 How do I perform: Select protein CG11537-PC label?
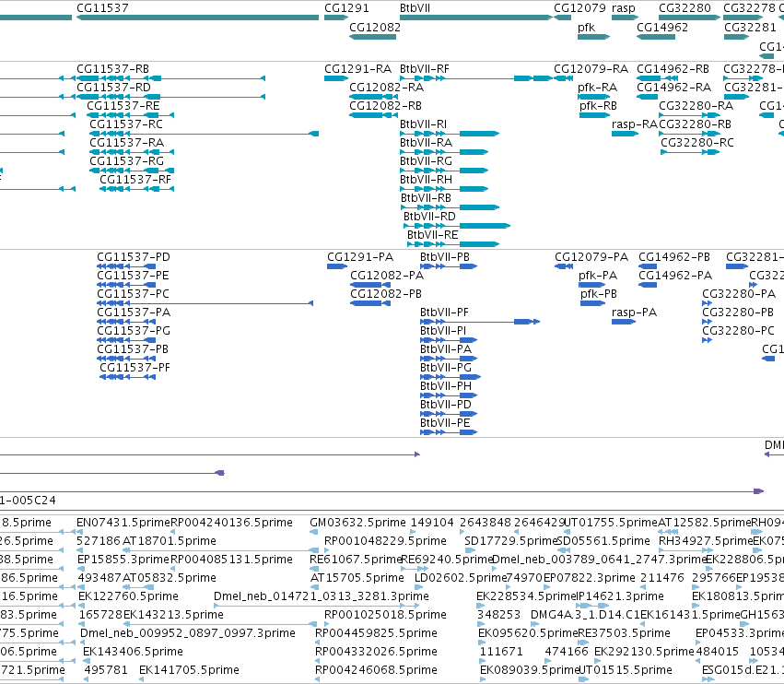(133, 294)
